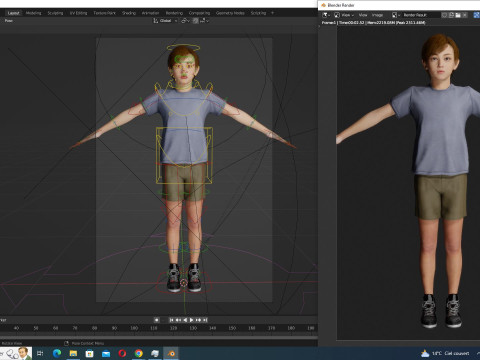
Task: Click the render frame and memory status text
Action: coord(373,23)
